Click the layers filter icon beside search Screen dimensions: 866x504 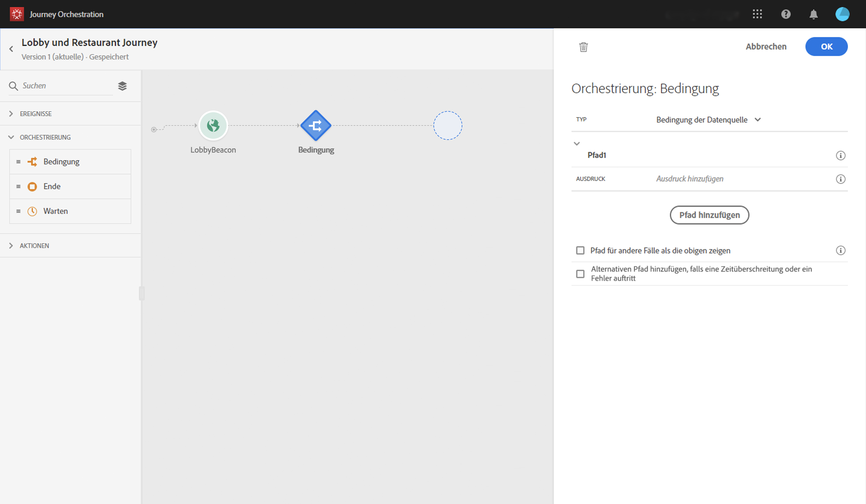pos(122,86)
